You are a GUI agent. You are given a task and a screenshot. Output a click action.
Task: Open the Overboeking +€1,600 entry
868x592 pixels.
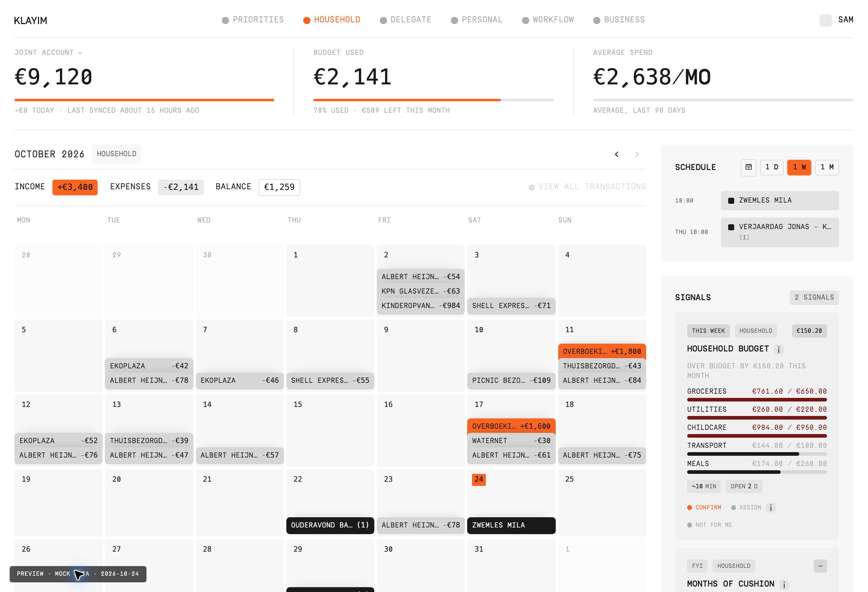coord(511,426)
